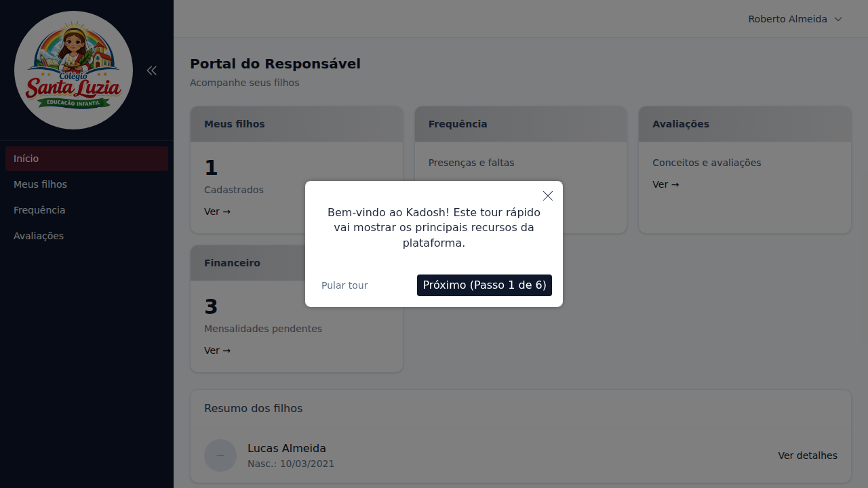This screenshot has height=488, width=868.
Task: Close the welcome tour dialog
Action: 548,196
